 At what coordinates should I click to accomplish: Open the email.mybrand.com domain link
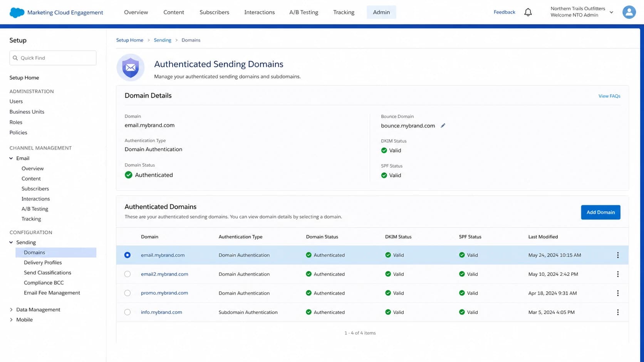[163, 255]
